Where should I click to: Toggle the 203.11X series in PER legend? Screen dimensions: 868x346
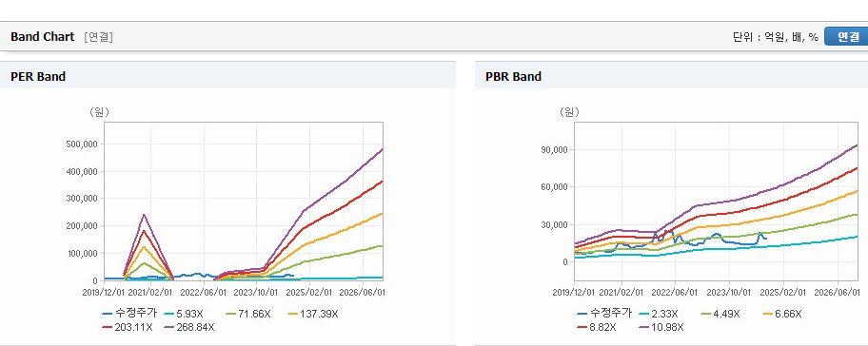pos(128,327)
